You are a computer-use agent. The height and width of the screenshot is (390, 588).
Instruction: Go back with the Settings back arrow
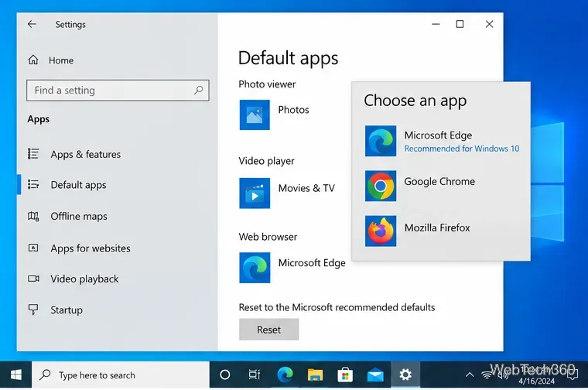32,25
